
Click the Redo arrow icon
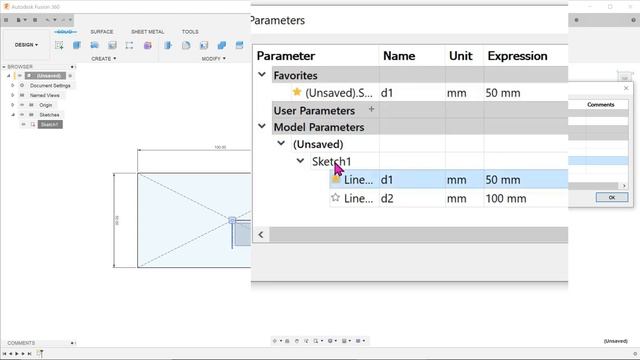pyautogui.click(x=63, y=20)
